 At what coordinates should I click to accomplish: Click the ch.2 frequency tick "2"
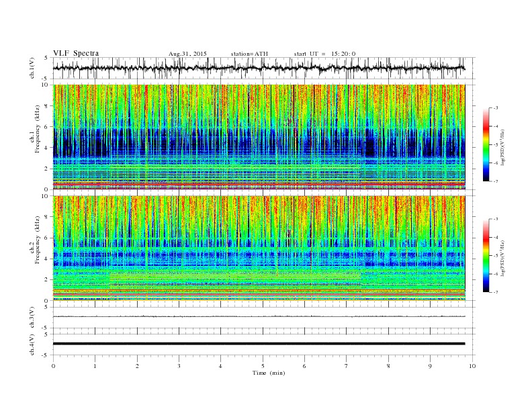click(46, 279)
